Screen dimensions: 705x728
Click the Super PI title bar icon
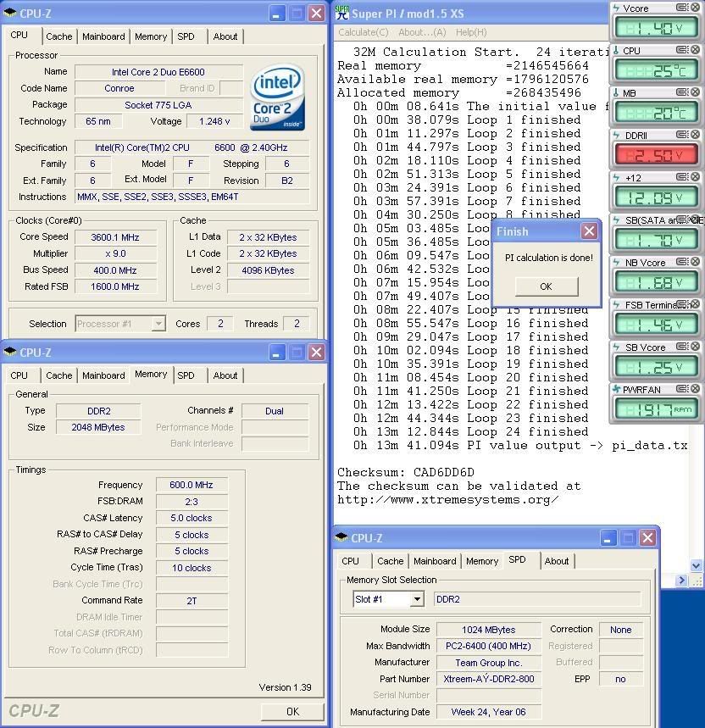point(342,13)
